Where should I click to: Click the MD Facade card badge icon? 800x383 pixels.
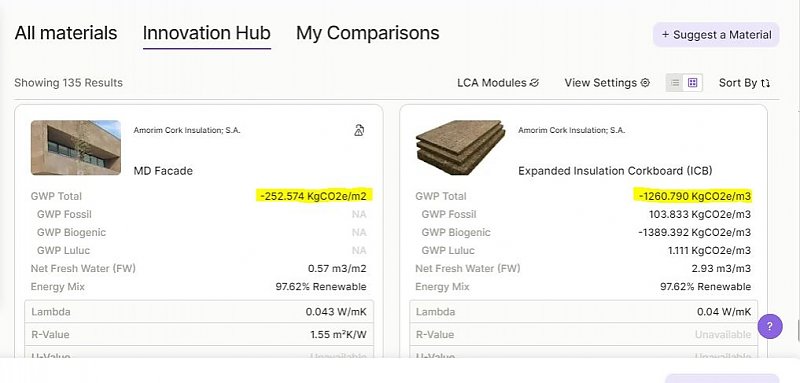coord(359,131)
